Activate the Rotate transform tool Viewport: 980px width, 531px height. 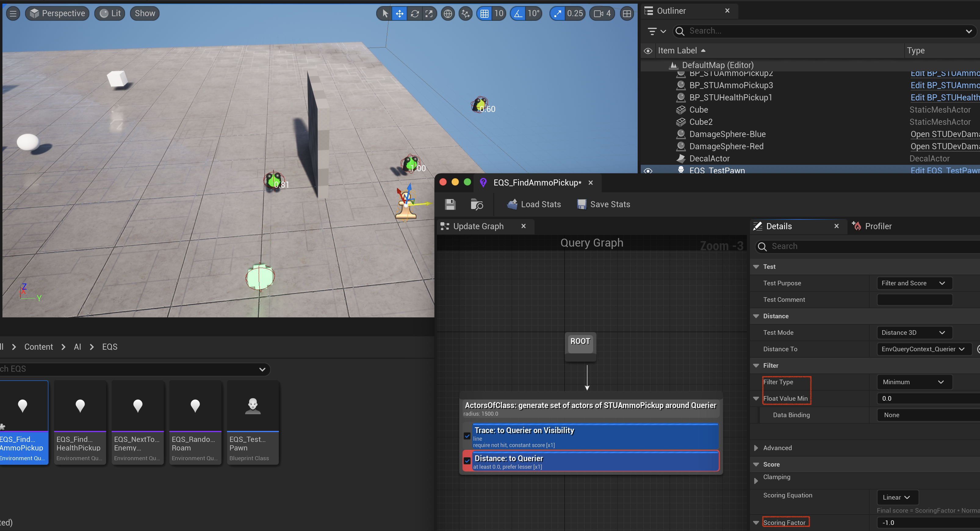[x=415, y=14]
